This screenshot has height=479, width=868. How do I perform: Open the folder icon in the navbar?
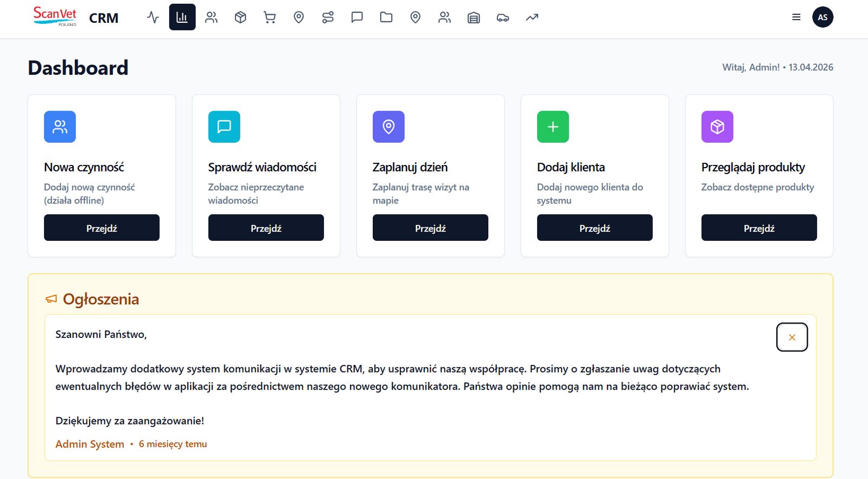coord(386,17)
